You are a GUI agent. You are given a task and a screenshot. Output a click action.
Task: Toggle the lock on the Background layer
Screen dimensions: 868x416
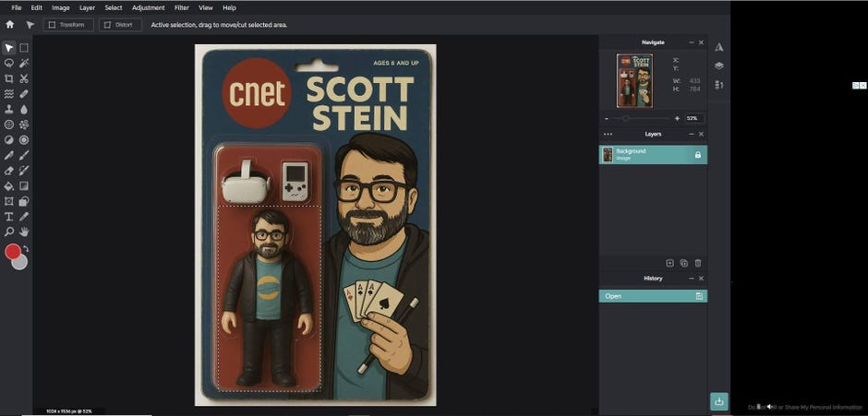pos(697,155)
